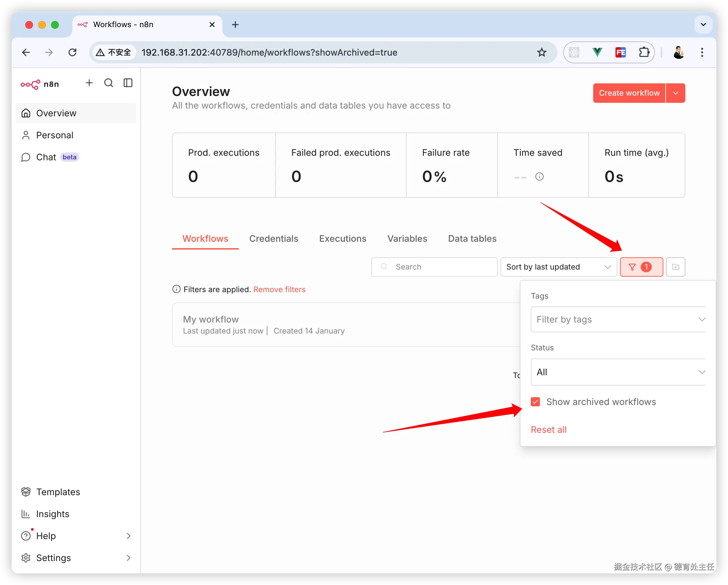Open Sort by last updated dropdown
The image size is (728, 585).
point(558,267)
